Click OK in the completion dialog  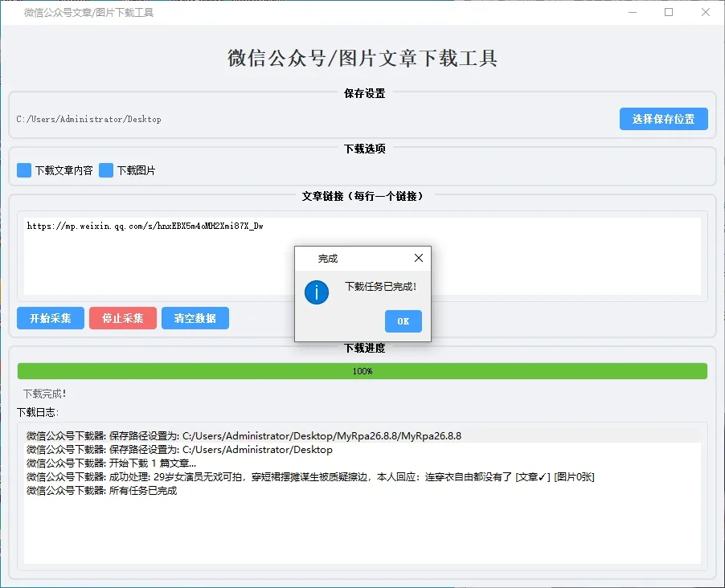point(403,321)
